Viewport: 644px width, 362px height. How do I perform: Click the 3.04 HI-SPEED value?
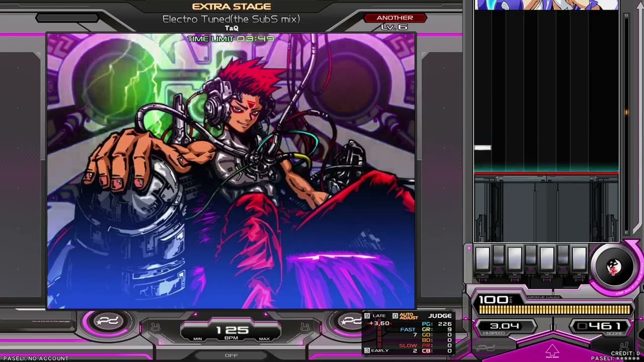(505, 326)
